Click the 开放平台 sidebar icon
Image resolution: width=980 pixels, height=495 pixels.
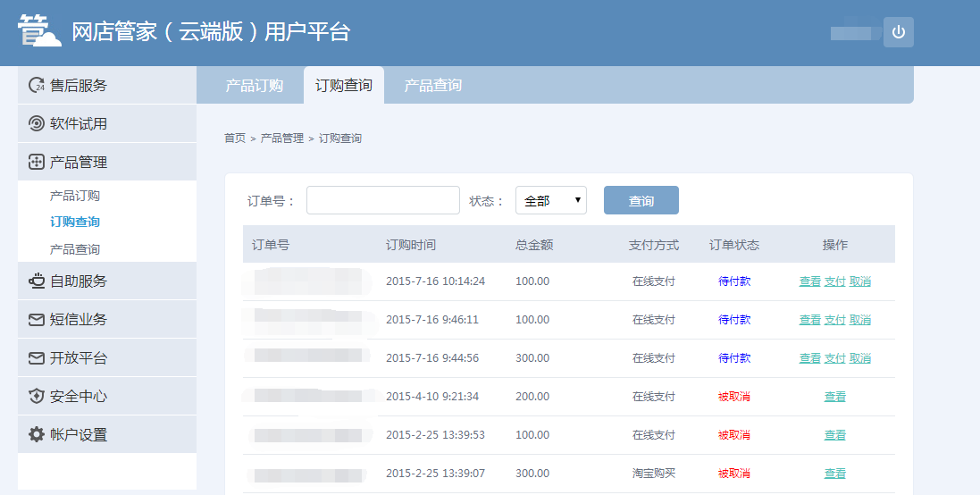click(37, 358)
